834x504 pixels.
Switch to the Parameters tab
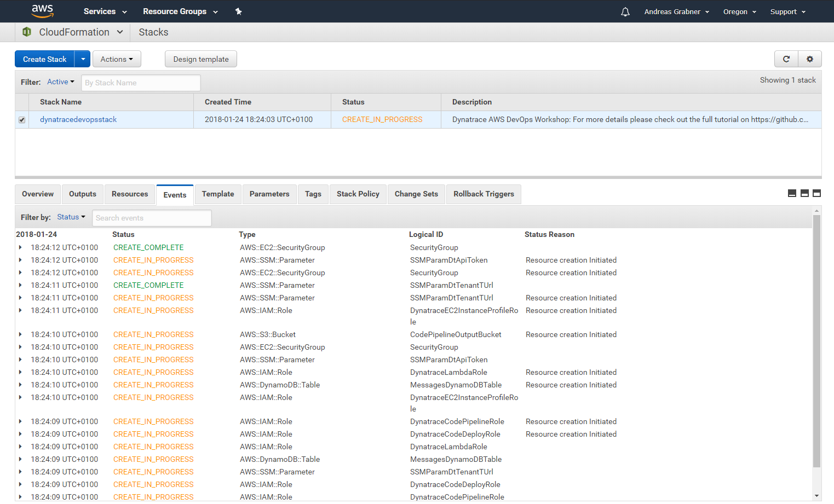269,194
